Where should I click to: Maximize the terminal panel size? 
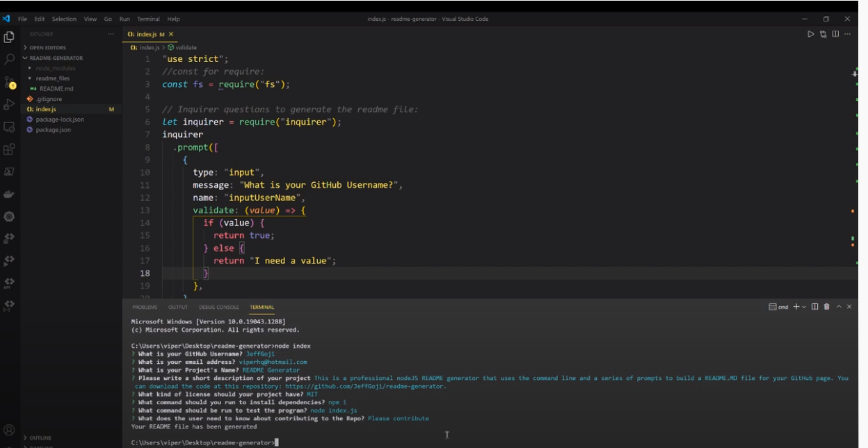click(839, 307)
